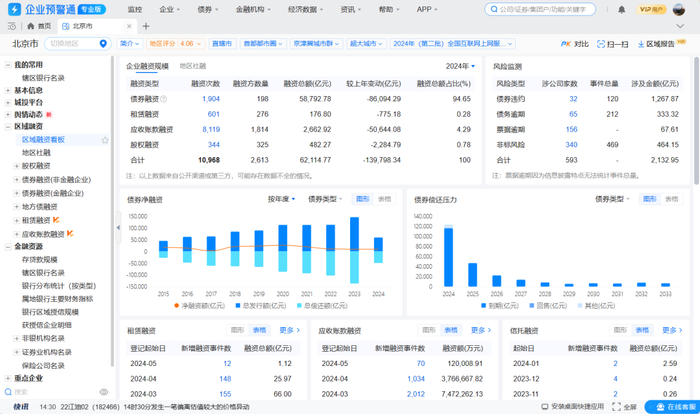Viewport: 700px width, 414px height.
Task: Add a new tab with plus icon
Action: click(146, 26)
